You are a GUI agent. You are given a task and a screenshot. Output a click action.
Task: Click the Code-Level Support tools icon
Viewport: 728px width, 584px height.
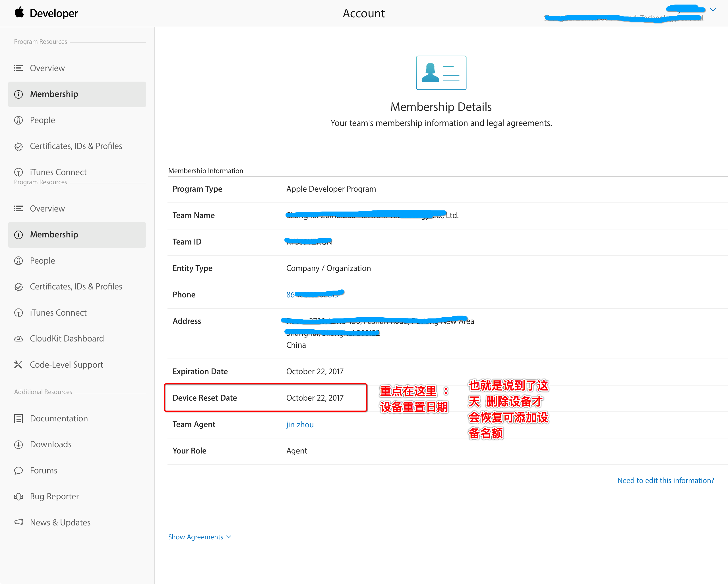[18, 365]
